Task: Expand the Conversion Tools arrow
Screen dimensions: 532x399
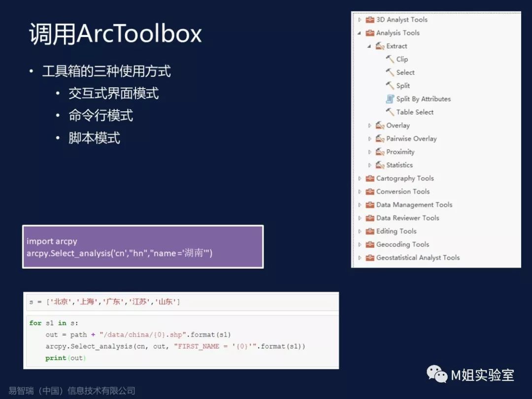Action: point(360,192)
